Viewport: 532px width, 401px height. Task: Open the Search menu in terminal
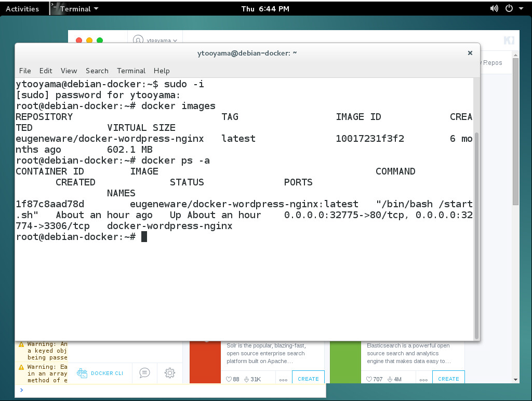(97, 71)
